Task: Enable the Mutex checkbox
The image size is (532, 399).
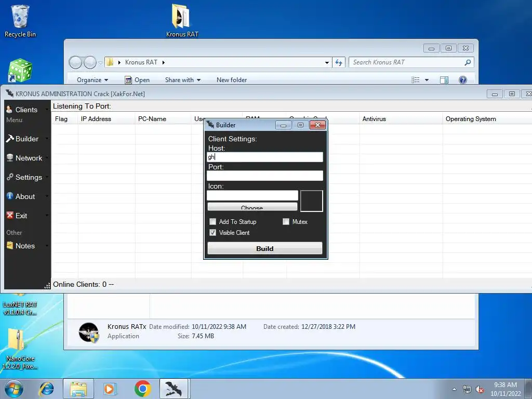Action: coord(286,221)
